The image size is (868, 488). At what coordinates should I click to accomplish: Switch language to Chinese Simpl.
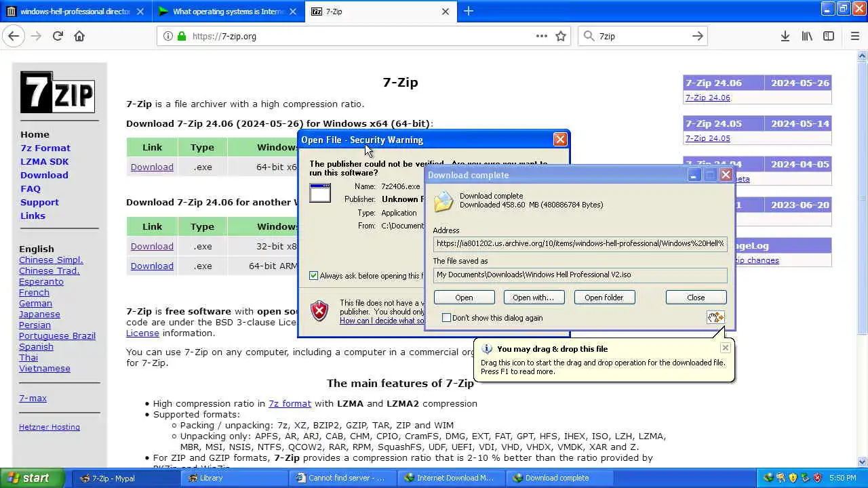[51, 260]
